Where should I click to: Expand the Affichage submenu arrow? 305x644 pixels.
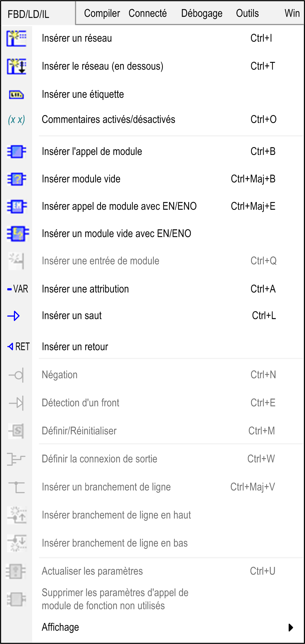coord(290,628)
